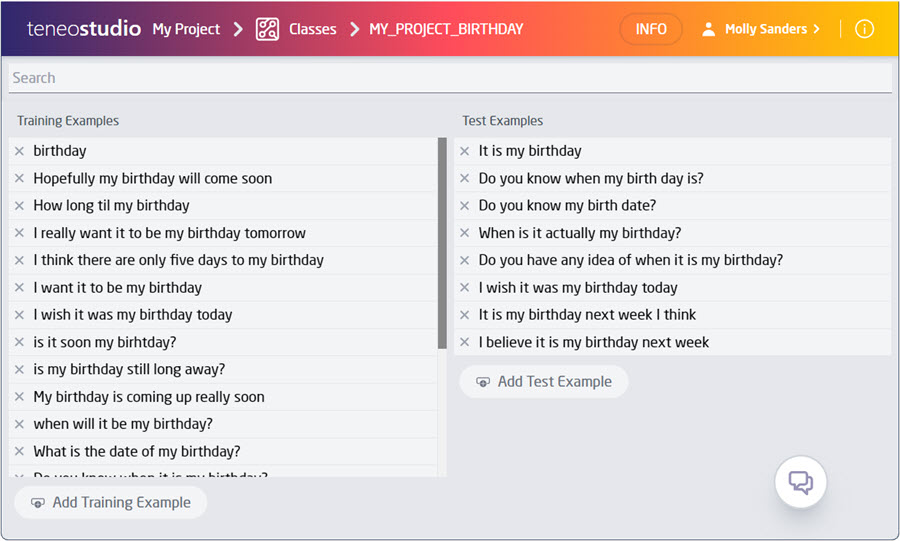Screen dimensions: 900x541
Task: Click Add Test Example button
Action: pos(543,382)
